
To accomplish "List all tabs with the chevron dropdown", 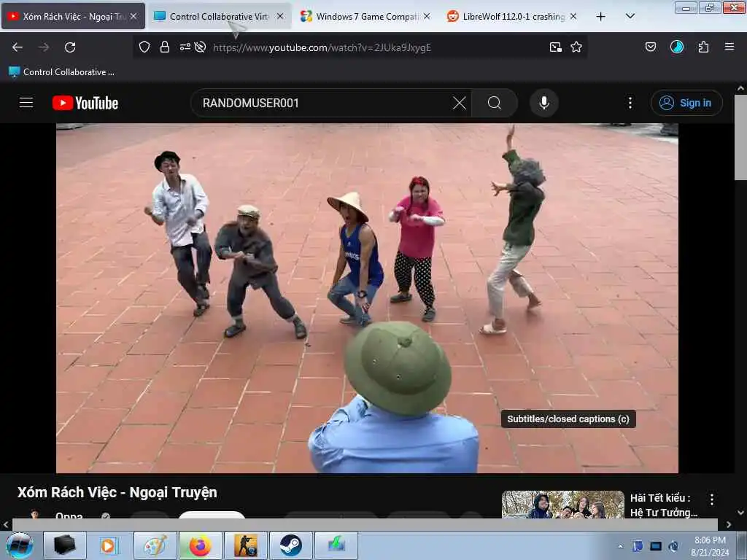I will [x=630, y=16].
